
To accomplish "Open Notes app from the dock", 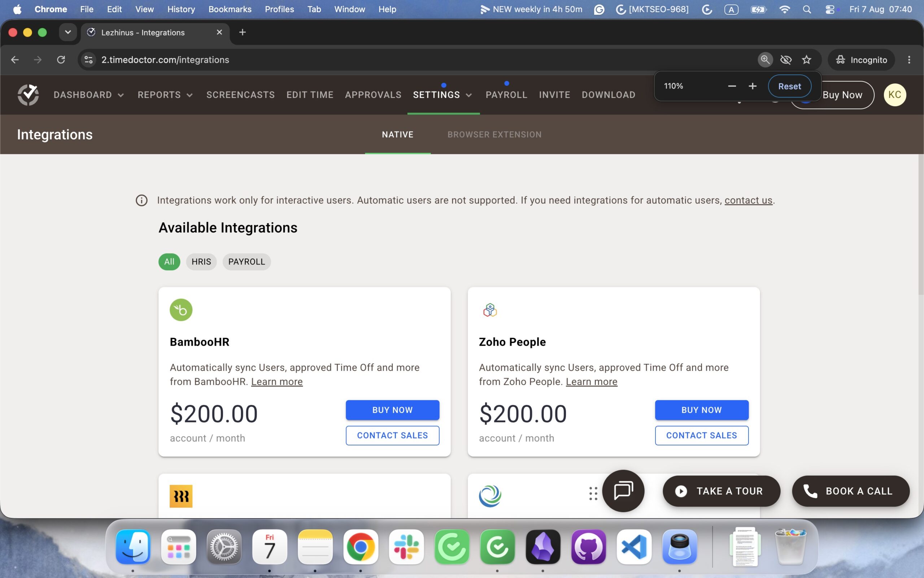I will [x=315, y=547].
